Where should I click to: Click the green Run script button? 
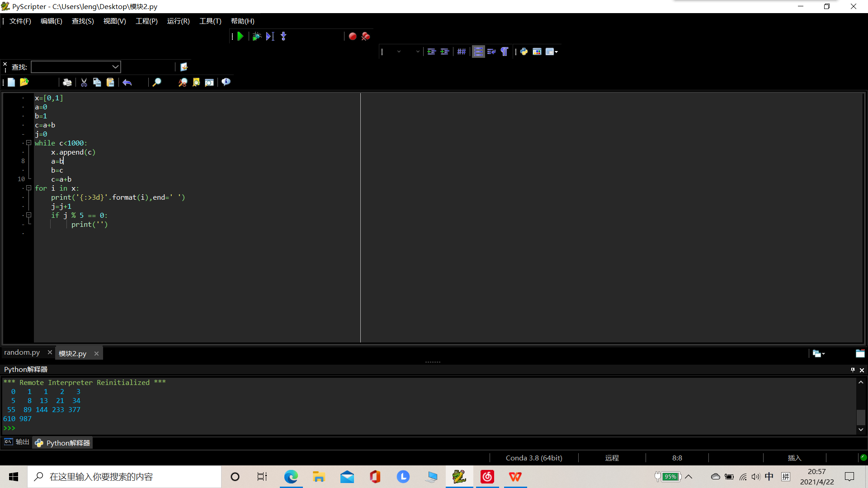click(x=241, y=37)
